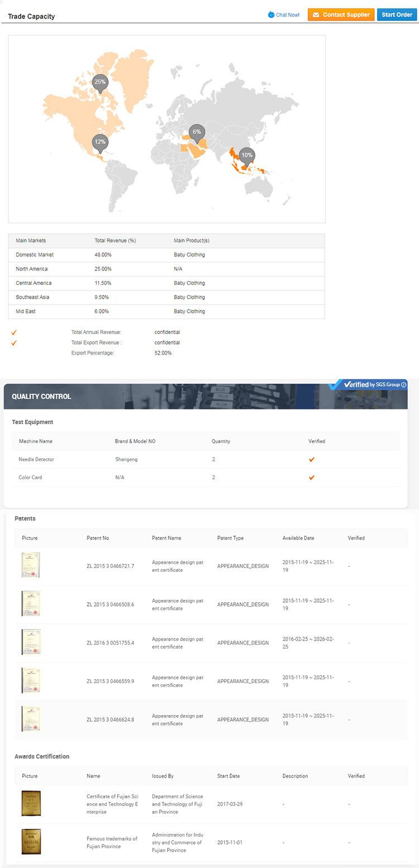Open patent ZL 2016 3 0051755.4 certificate thumbnail
The width and height of the screenshot is (419, 868).
pyautogui.click(x=31, y=642)
